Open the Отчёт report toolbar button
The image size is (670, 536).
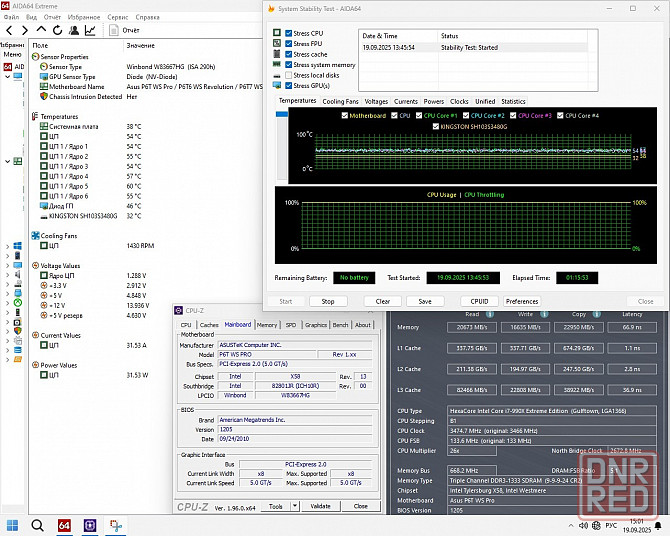(x=125, y=31)
